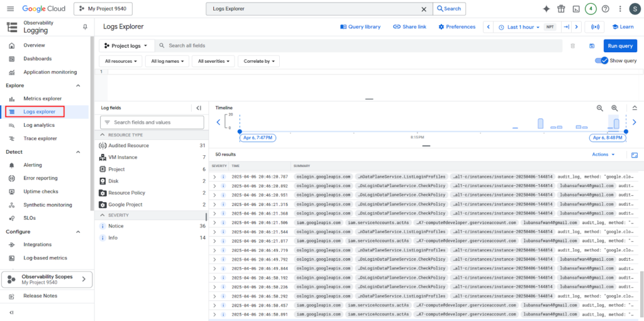Expand log entry at 20:46:21.506
Screen dimensions: 644x321
click(214, 222)
